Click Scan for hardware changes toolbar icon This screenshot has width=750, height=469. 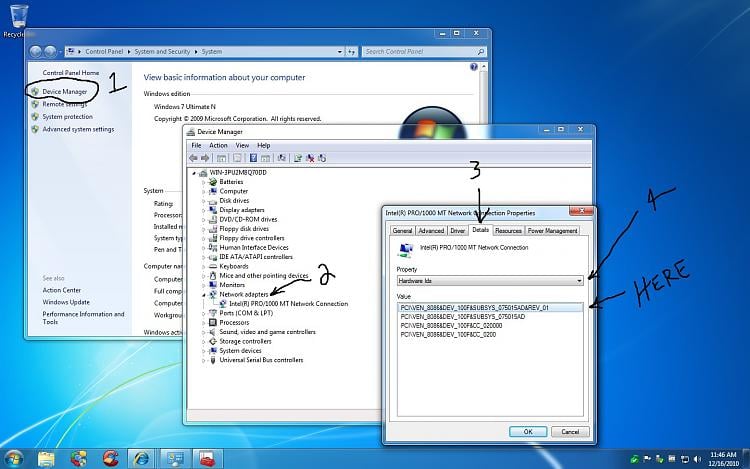[282, 158]
